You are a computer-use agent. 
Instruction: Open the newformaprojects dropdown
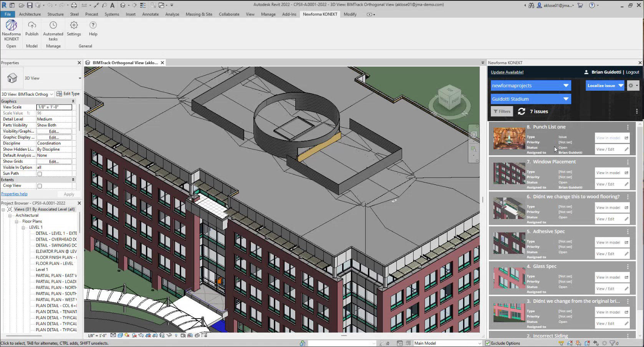coord(531,86)
